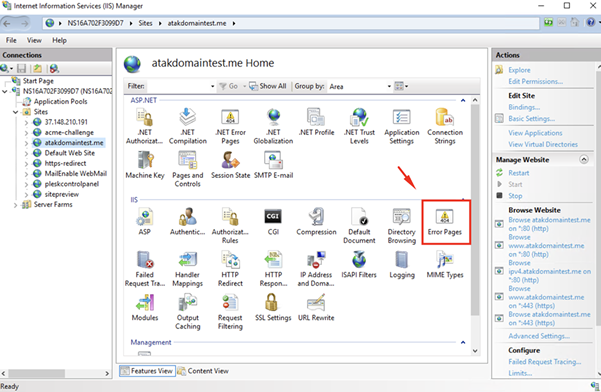Image resolution: width=601 pixels, height=392 pixels.
Task: Collapse the Manage Website actions section
Action: coord(584,159)
